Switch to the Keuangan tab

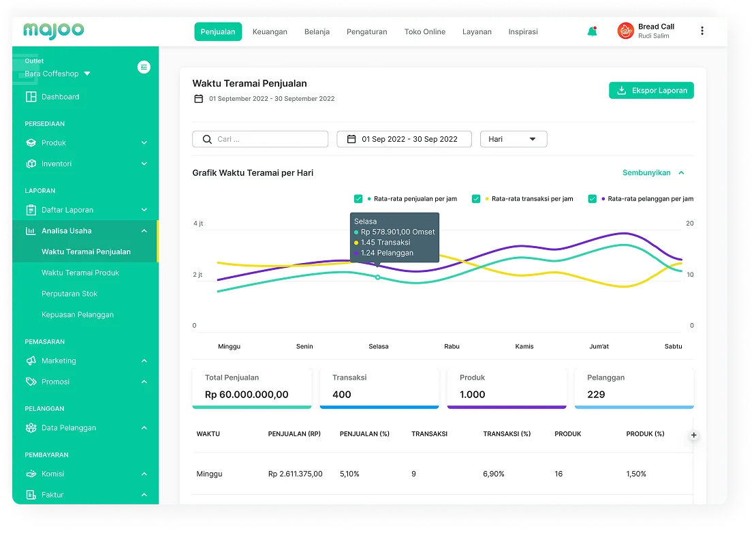coord(270,32)
